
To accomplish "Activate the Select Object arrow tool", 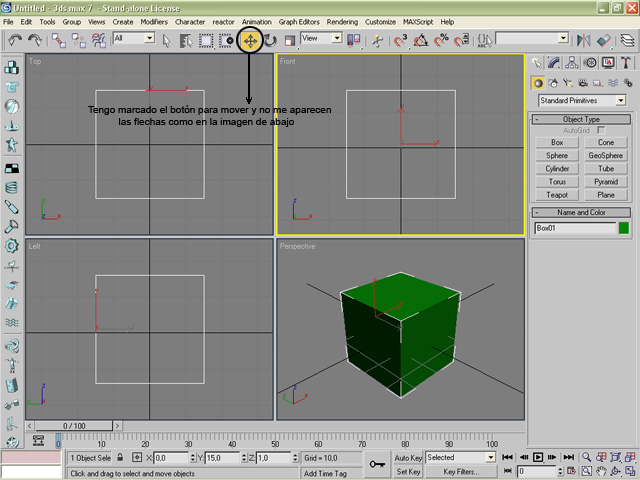I will tap(166, 40).
